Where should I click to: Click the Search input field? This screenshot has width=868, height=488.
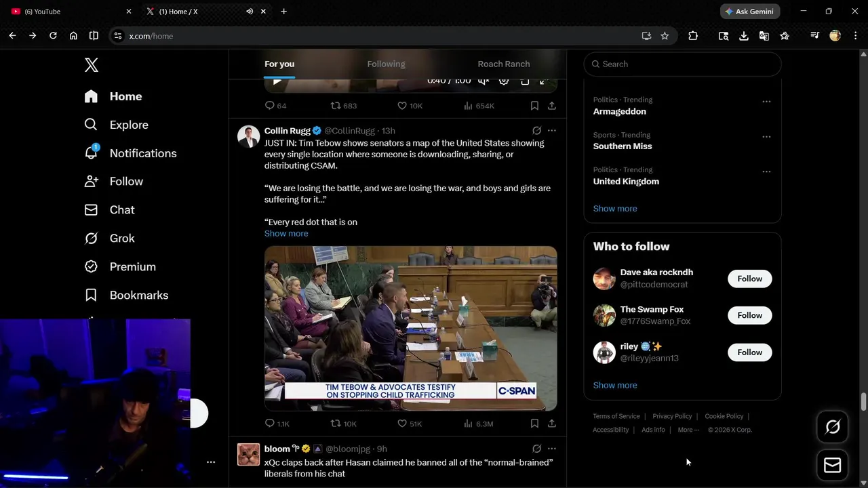(x=682, y=64)
